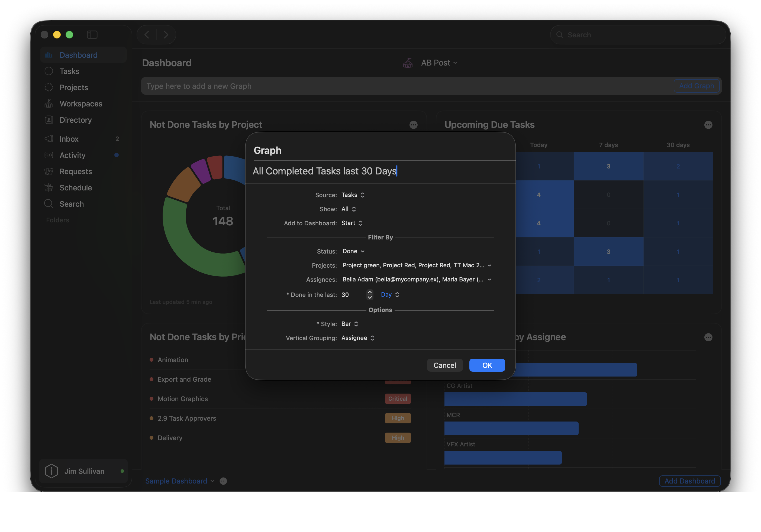
Task: Confirm the graph with OK
Action: 487,365
